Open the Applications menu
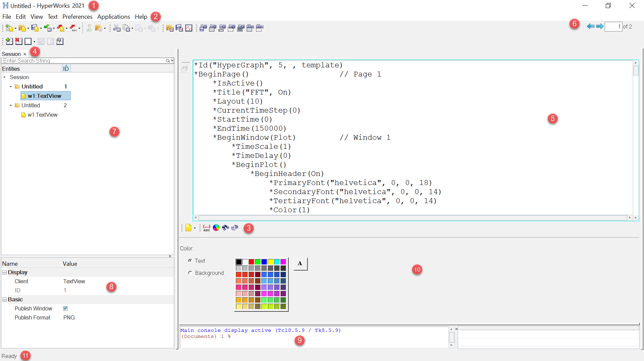Viewport: 644px width, 361px height. point(113,17)
